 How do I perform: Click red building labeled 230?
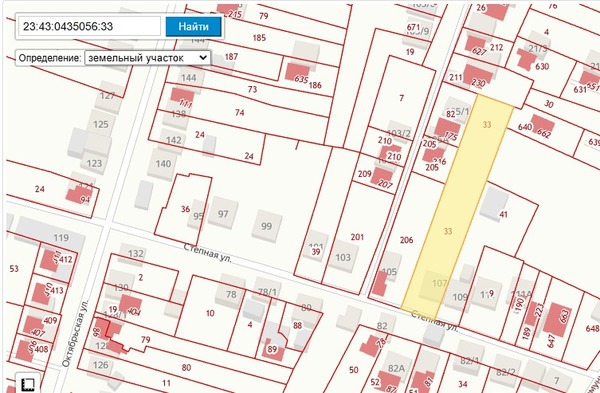tap(478, 78)
